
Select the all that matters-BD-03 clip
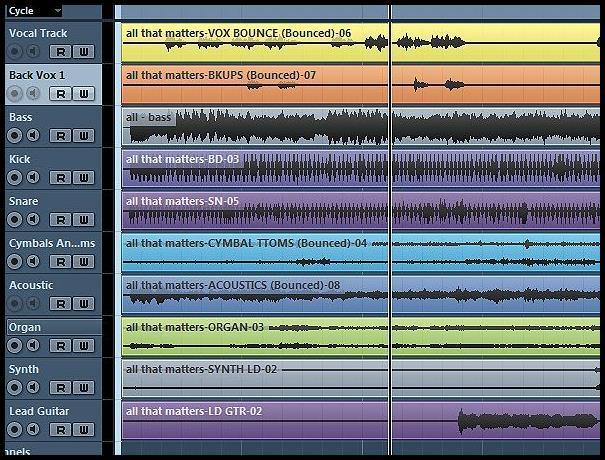tap(360, 169)
